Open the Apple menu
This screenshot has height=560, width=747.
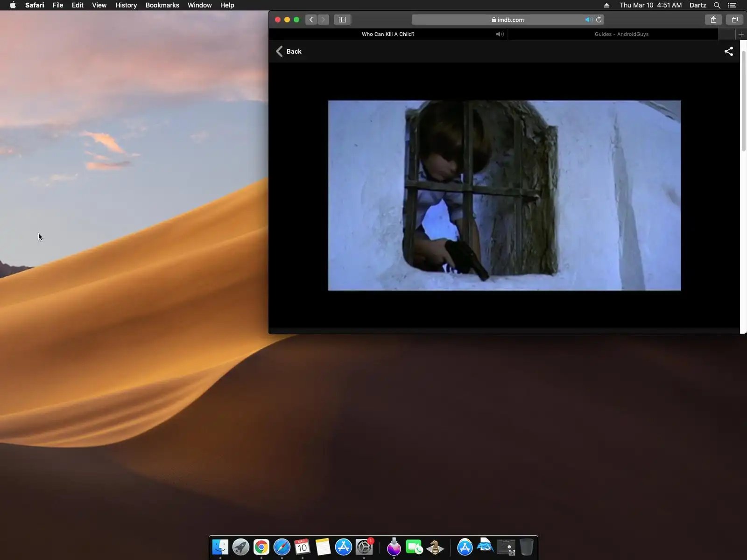pyautogui.click(x=13, y=5)
